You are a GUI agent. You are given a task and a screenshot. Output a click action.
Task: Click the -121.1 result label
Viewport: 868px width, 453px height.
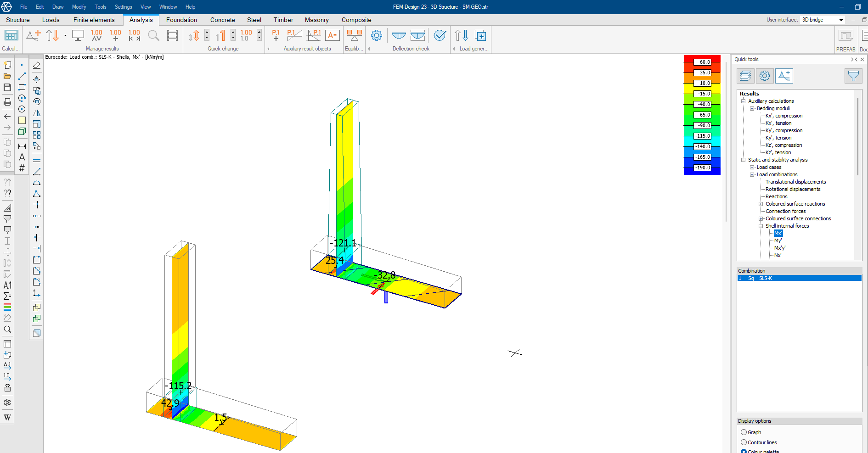[343, 243]
